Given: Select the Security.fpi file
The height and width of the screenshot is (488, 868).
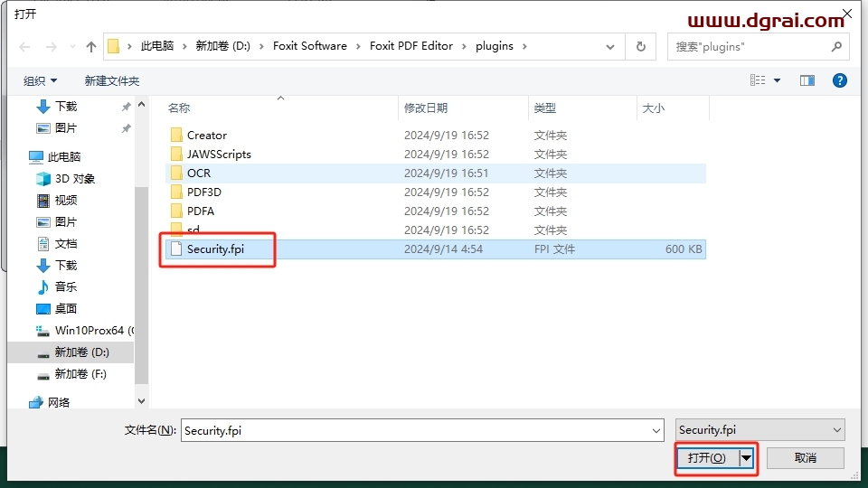Looking at the screenshot, I should 215,249.
